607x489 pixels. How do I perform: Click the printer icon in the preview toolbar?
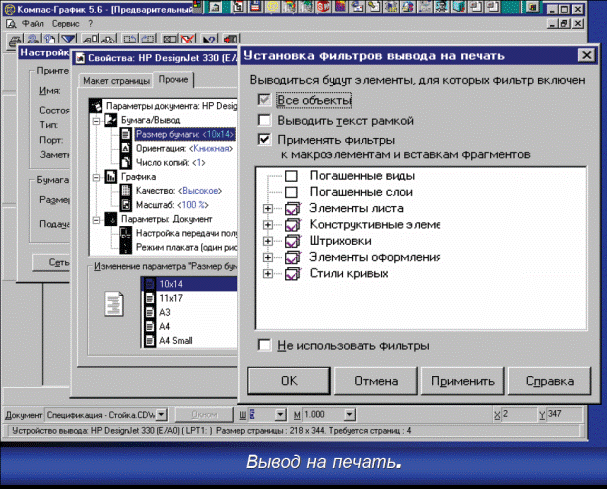click(15, 39)
